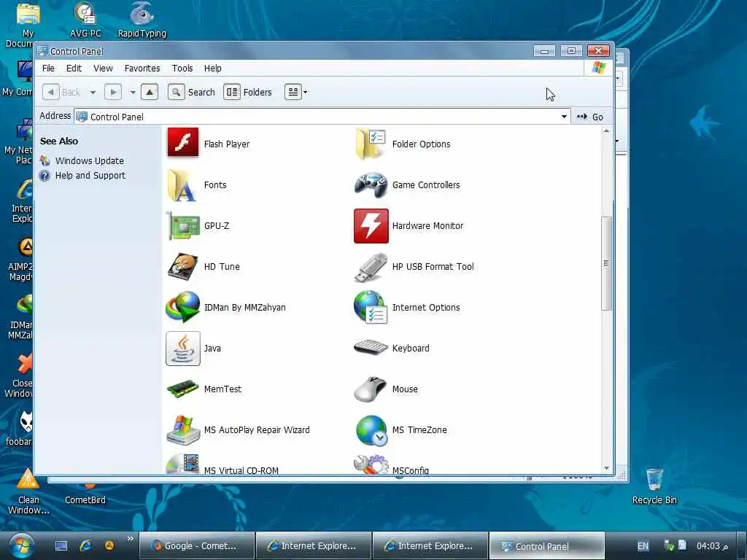Switch to Google - Comet... taskbar button
The height and width of the screenshot is (560, 747).
(x=196, y=545)
